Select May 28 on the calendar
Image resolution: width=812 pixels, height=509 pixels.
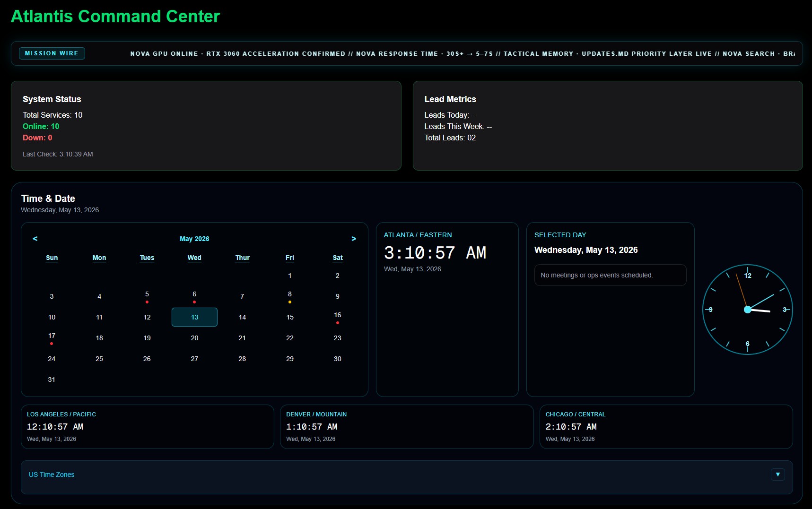point(242,359)
